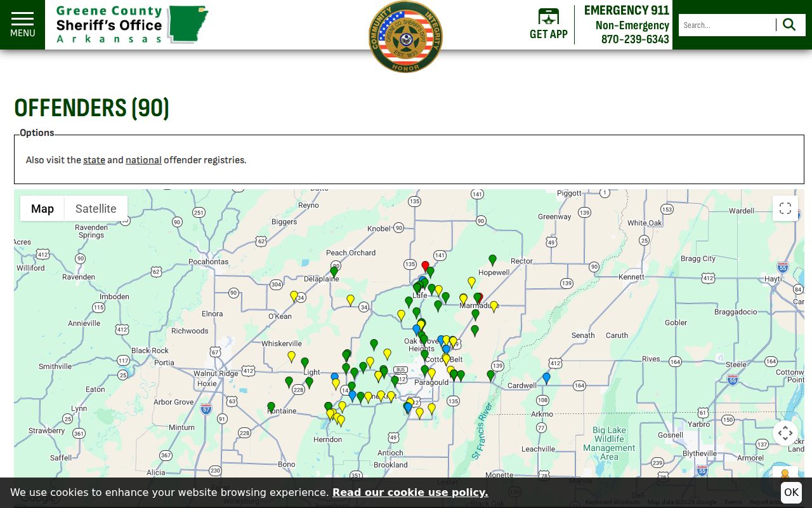Open the MENU hamburger button
Image resolution: width=812 pixels, height=508 pixels.
pos(22,25)
